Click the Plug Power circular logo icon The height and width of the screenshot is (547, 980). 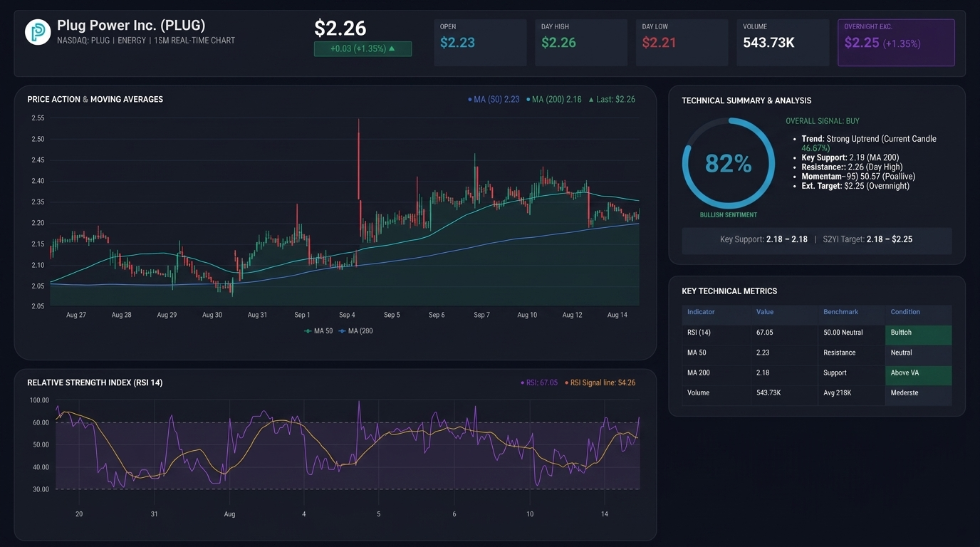point(38,32)
